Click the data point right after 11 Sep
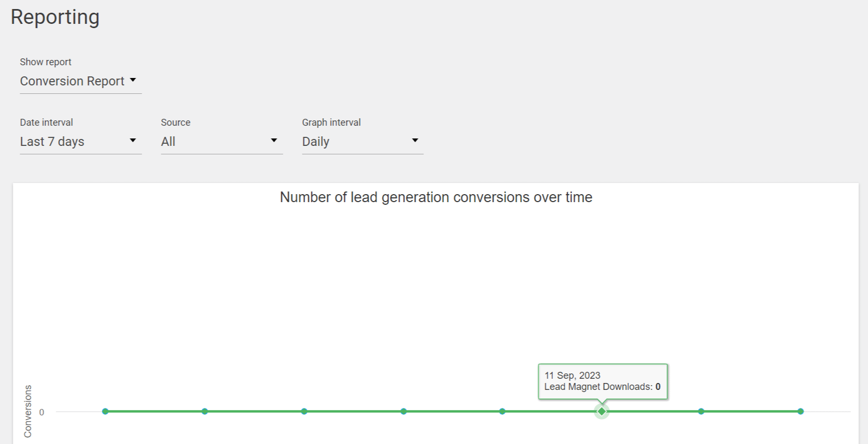868x444 pixels. click(x=701, y=411)
